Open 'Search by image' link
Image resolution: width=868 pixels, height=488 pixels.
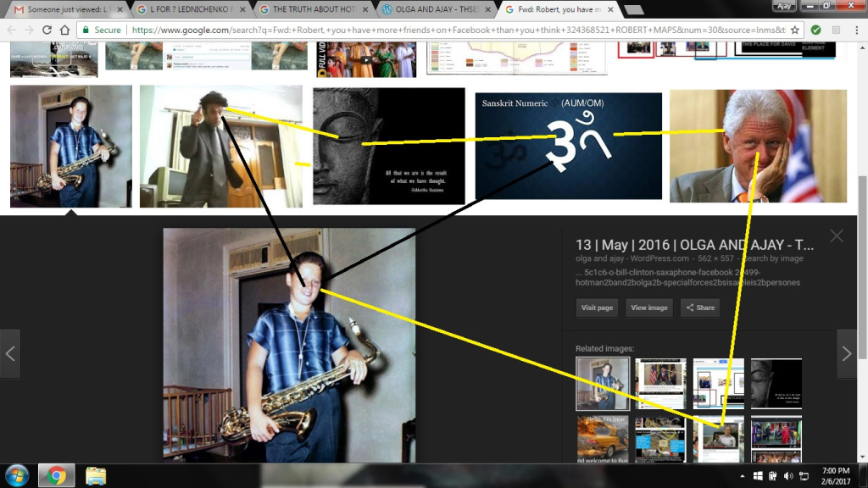click(772, 258)
